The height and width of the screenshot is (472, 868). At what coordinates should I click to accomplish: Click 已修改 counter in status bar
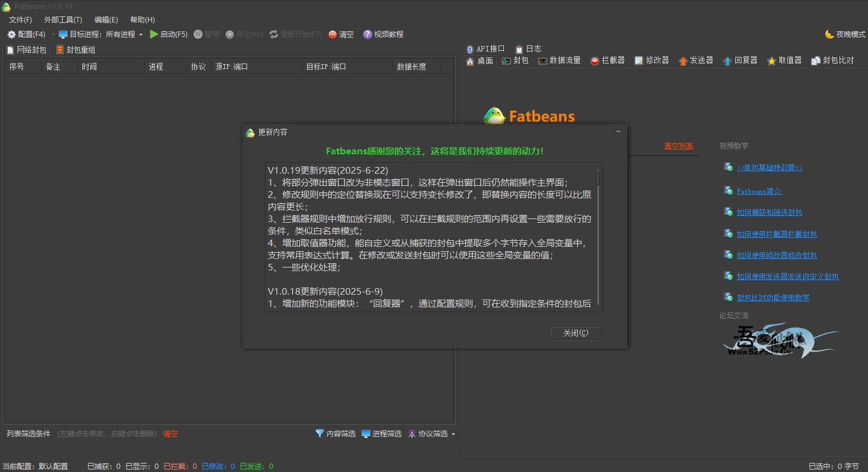pyautogui.click(x=218, y=467)
